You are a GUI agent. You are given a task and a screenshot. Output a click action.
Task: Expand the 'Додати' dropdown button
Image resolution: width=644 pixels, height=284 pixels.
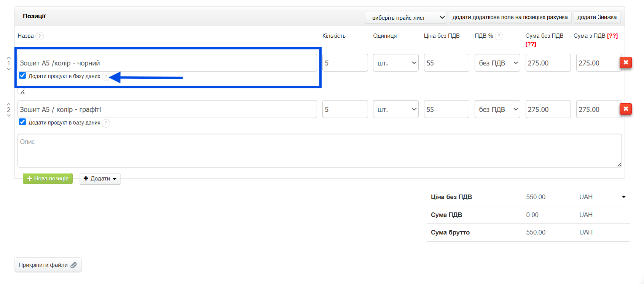100,179
